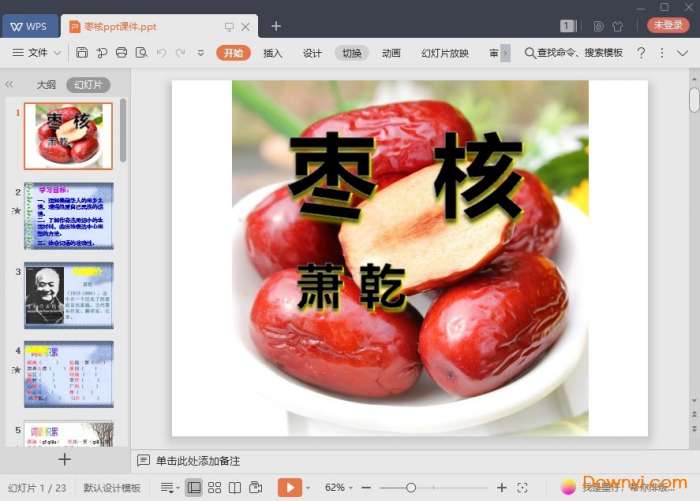Select slide 5 thumbnail

pos(69,434)
